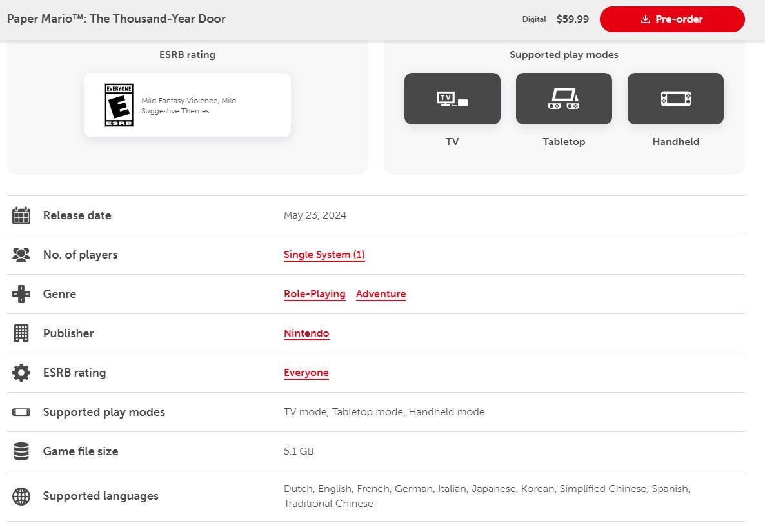Click the TV play mode icon tile
The width and height of the screenshot is (765, 532).
click(452, 99)
